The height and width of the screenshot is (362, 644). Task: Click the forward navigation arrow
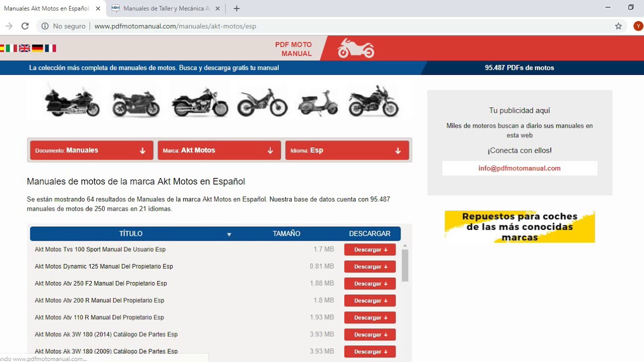(9, 26)
